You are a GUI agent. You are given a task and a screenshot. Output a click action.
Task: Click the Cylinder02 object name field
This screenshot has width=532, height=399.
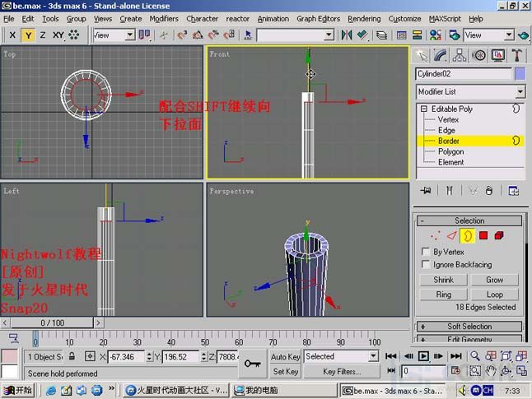[464, 74]
